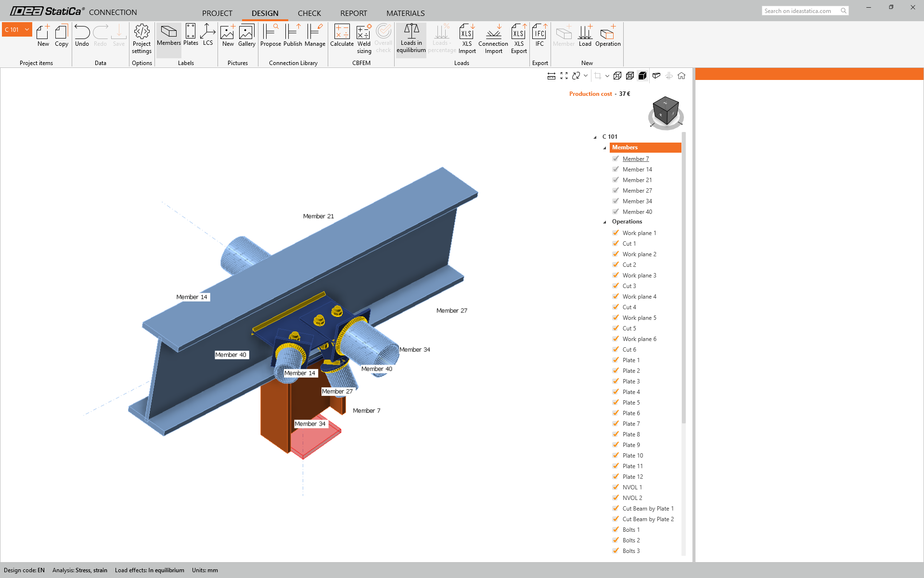Open the C 101 project item dropdown
Image resolution: width=924 pixels, height=578 pixels.
coord(27,29)
